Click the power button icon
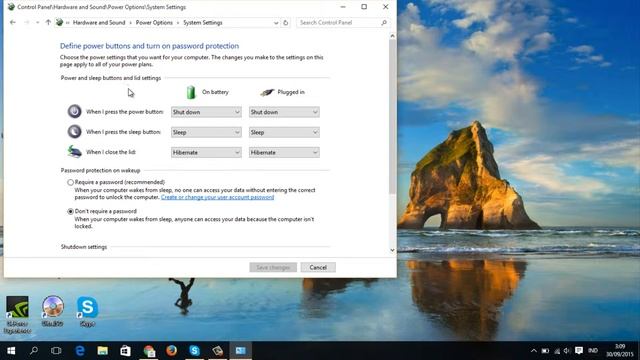The height and width of the screenshot is (360, 640). [74, 111]
